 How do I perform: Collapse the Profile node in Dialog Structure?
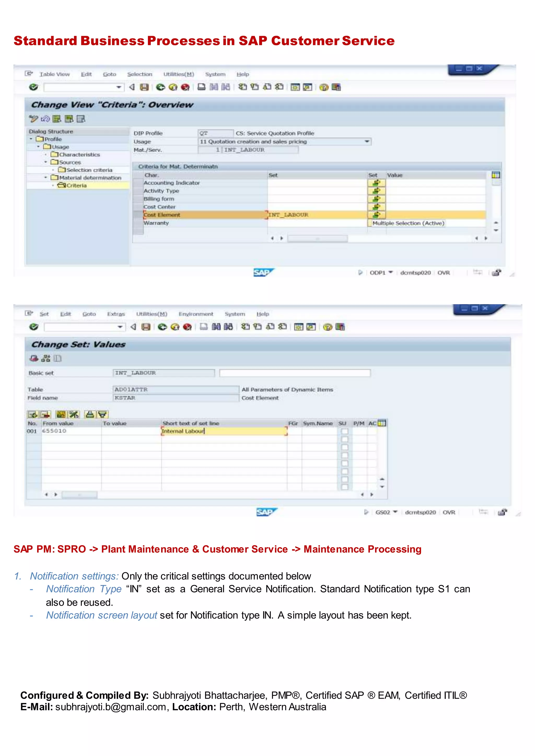pyautogui.click(x=31, y=139)
